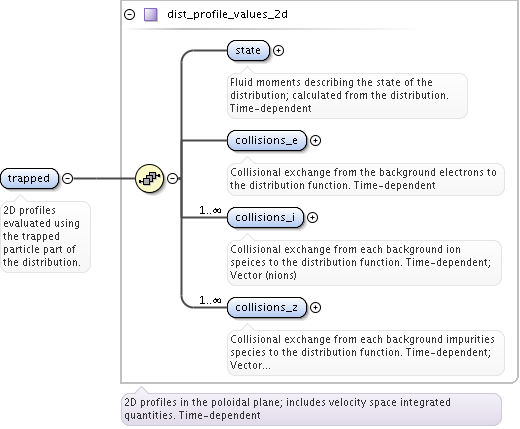520x429 pixels.
Task: Collapse the dist_profile_values_2d type box
Action: pos(130,14)
